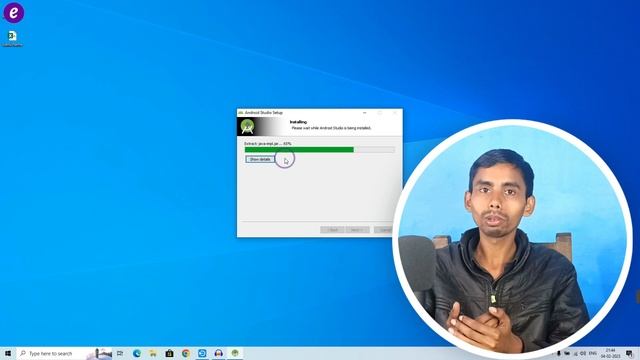
Task: Open Google Chrome from the taskbar
Action: 186,353
